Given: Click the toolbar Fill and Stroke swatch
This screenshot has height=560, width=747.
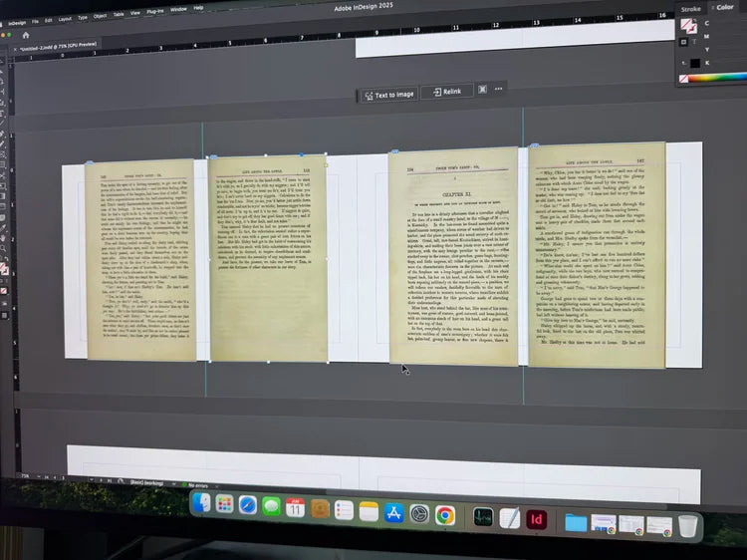Looking at the screenshot, I should tap(4, 269).
